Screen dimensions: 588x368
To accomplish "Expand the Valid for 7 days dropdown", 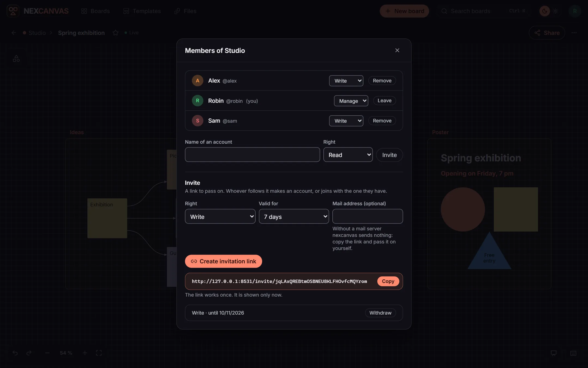I will (x=294, y=216).
